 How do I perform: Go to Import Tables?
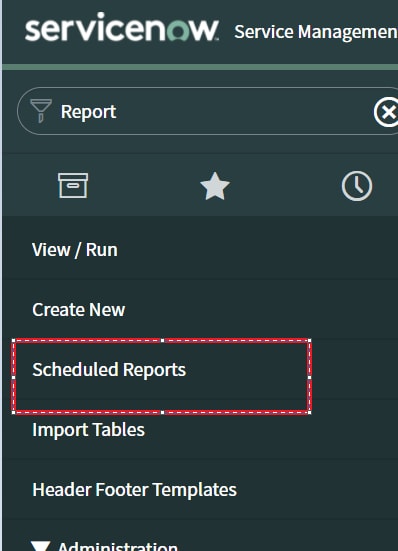(x=89, y=430)
